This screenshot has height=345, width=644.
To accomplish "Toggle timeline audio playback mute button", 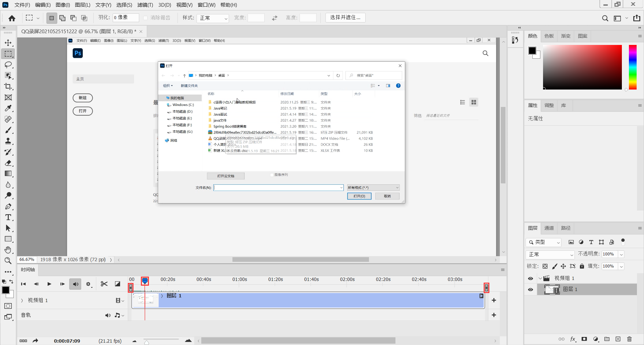I will (x=75, y=284).
